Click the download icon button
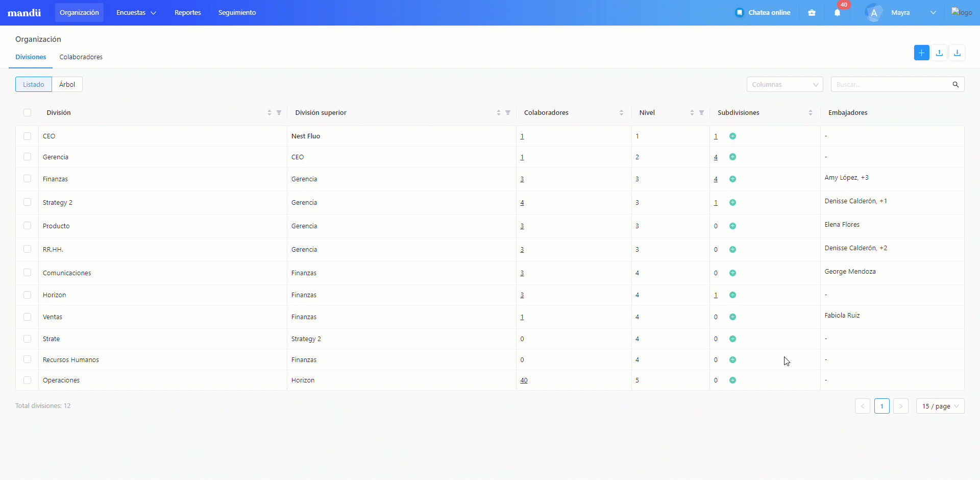The height and width of the screenshot is (480, 980). pos(957,53)
